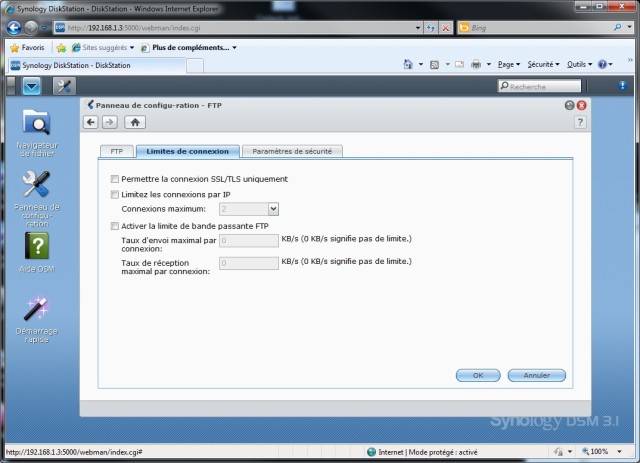Switch to Paramètres de sécurité tab
This screenshot has width=640, height=463.
tap(292, 151)
